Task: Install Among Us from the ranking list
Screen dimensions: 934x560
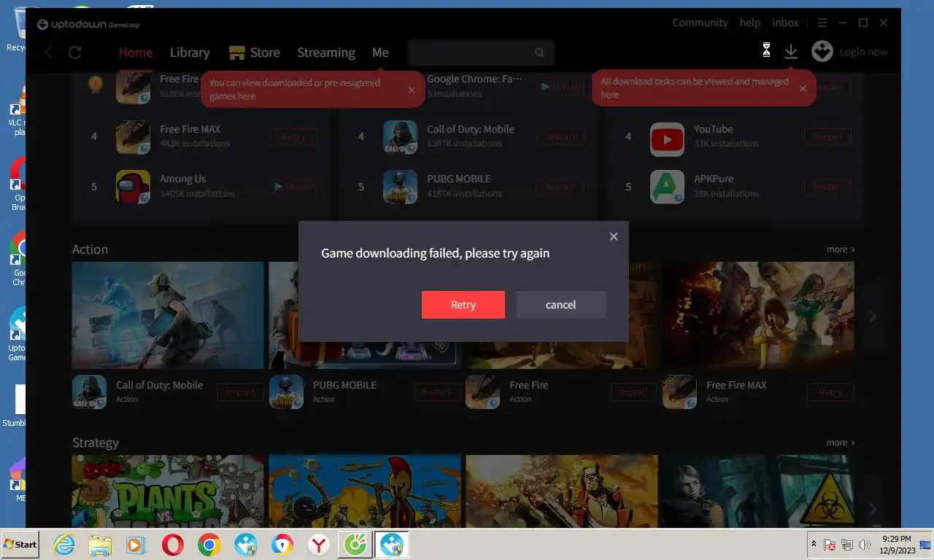Action: tap(293, 187)
